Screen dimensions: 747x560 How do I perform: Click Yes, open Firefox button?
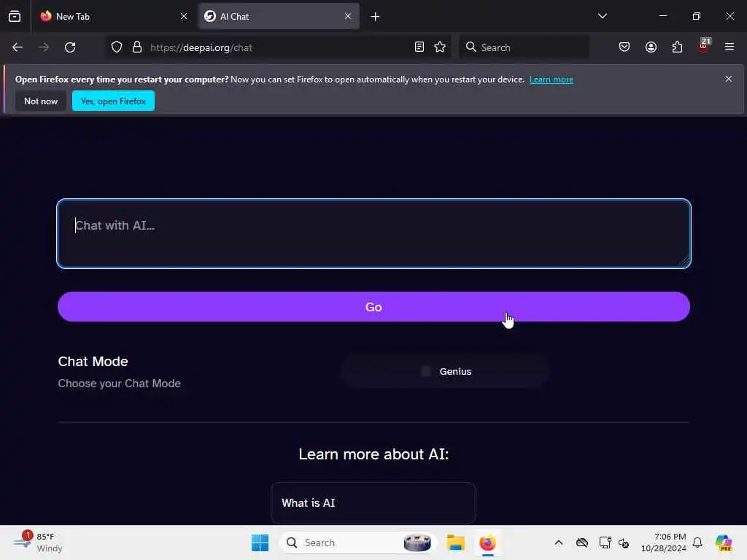113,101
